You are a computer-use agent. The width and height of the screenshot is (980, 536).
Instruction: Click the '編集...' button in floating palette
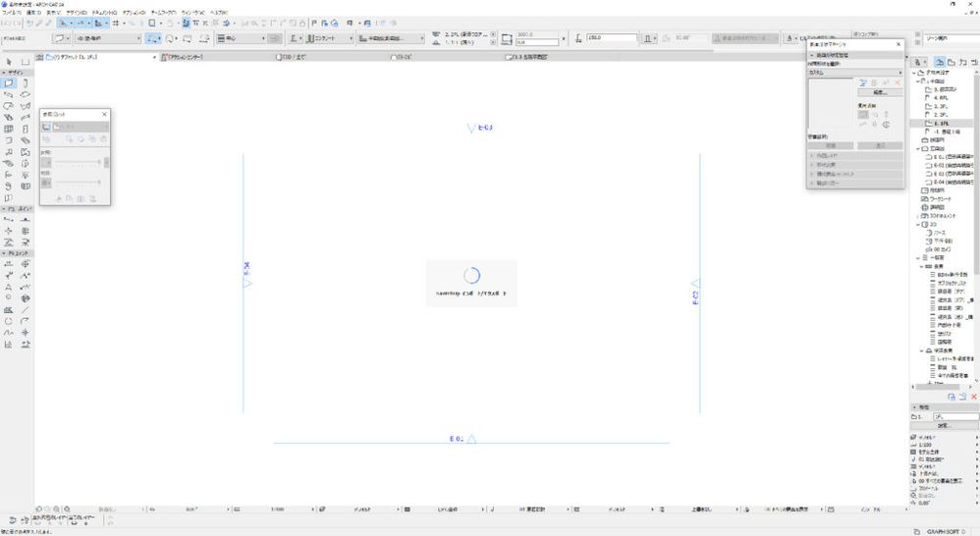click(880, 92)
